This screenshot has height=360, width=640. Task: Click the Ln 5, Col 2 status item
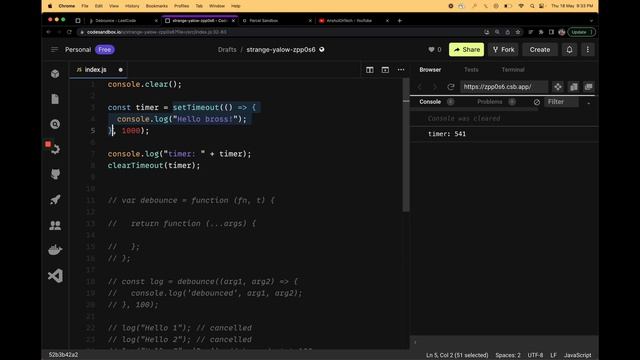click(457, 355)
